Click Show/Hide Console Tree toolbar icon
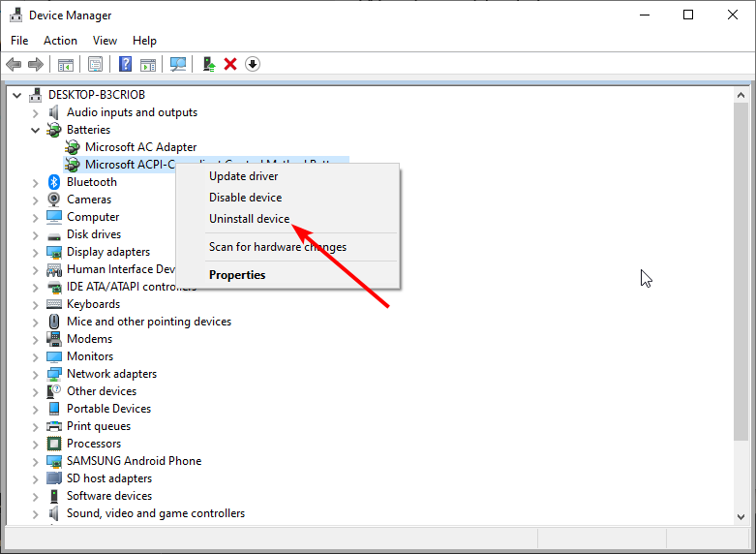 point(66,64)
